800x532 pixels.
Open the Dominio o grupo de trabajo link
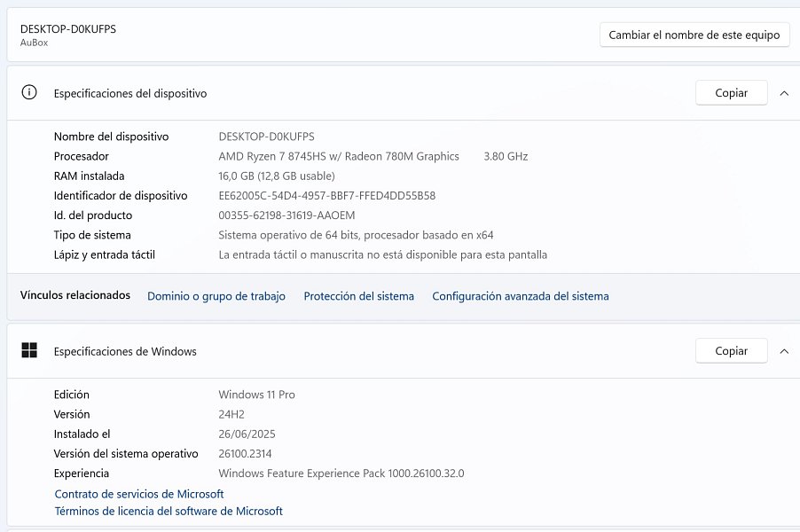pyautogui.click(x=216, y=296)
